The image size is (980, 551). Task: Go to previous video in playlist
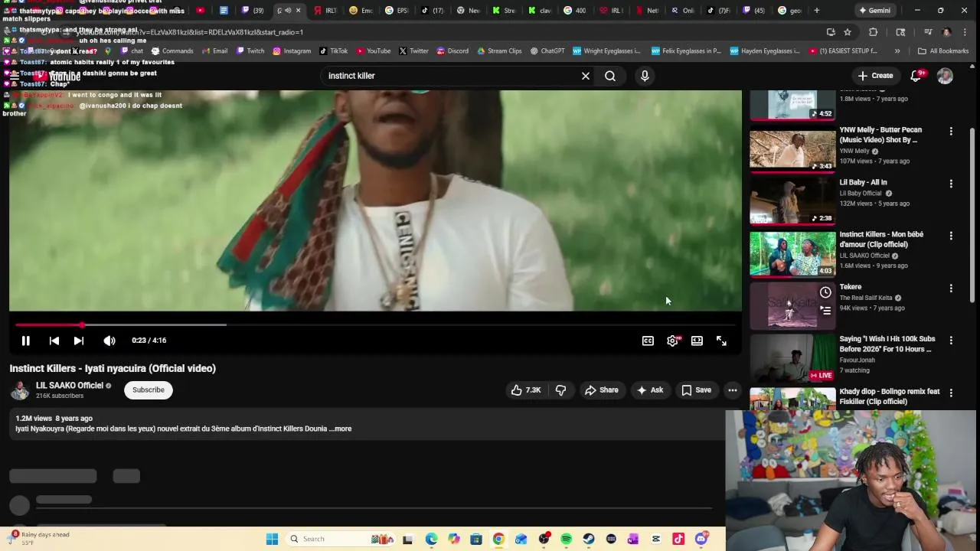click(54, 341)
